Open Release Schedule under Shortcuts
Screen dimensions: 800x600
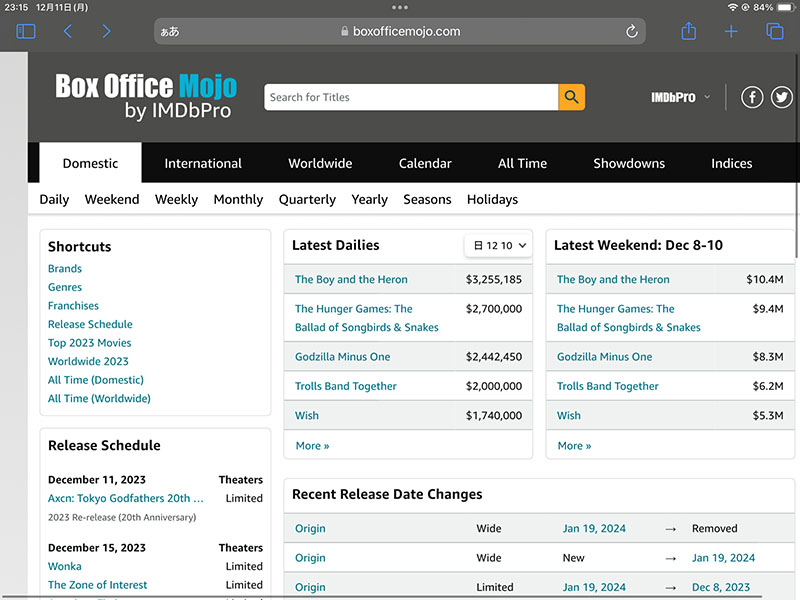[x=90, y=324]
